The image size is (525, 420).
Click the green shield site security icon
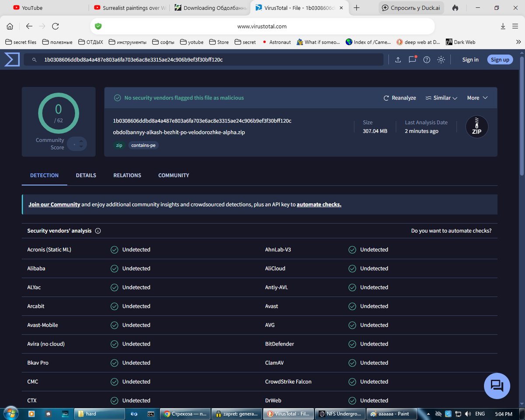point(98,26)
